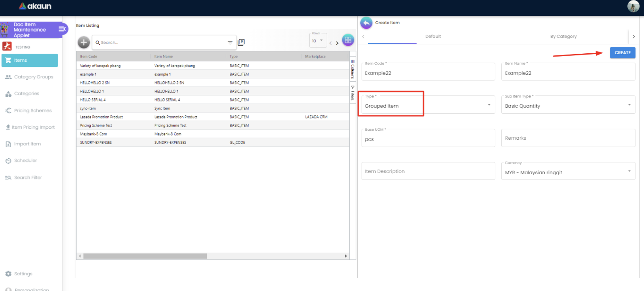Viewport: 644px width, 294px height.
Task: Click the plus icon to add item
Action: click(x=83, y=42)
